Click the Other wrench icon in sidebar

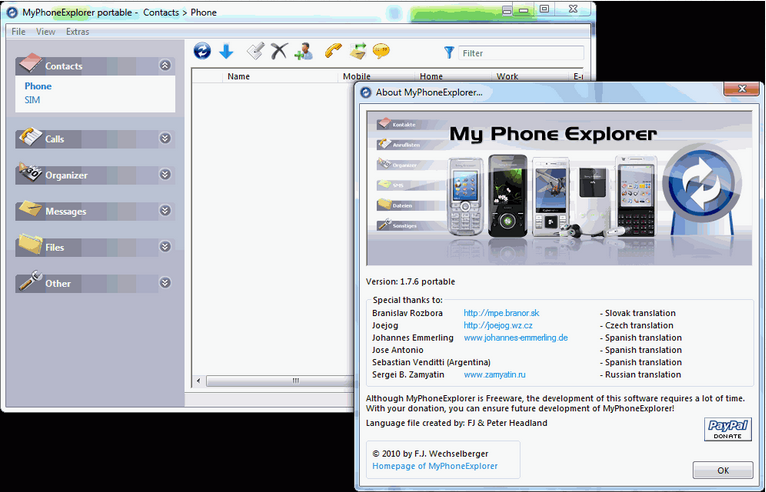pyautogui.click(x=30, y=281)
